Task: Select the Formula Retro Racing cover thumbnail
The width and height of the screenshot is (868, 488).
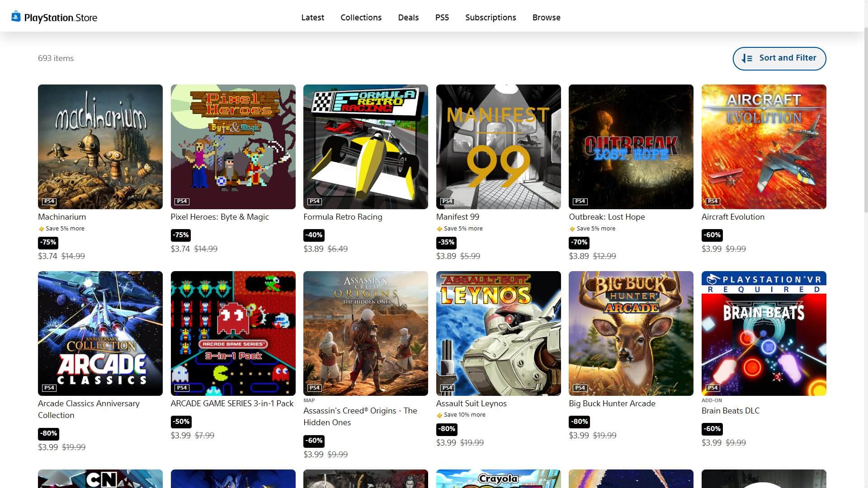Action: coord(365,146)
